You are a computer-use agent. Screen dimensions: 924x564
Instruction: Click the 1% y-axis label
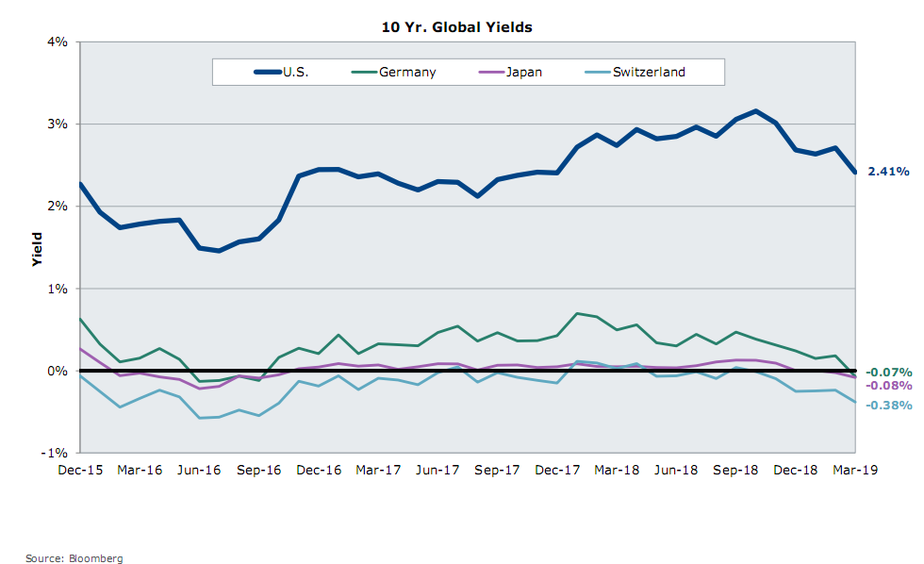58,289
